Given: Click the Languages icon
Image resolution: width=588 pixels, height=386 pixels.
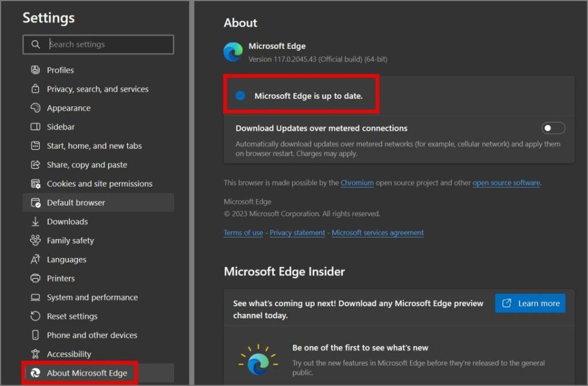Looking at the screenshot, I should (x=35, y=259).
